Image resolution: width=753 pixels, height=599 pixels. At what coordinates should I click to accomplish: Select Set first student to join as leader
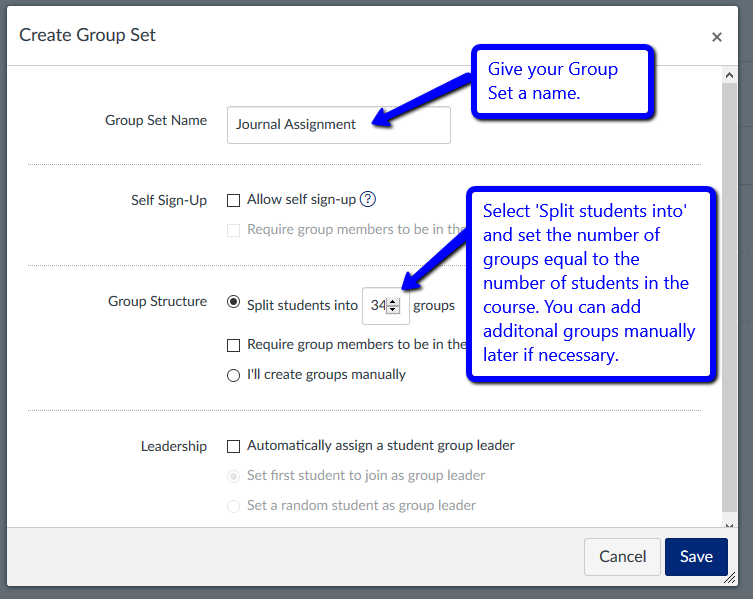[x=234, y=476]
